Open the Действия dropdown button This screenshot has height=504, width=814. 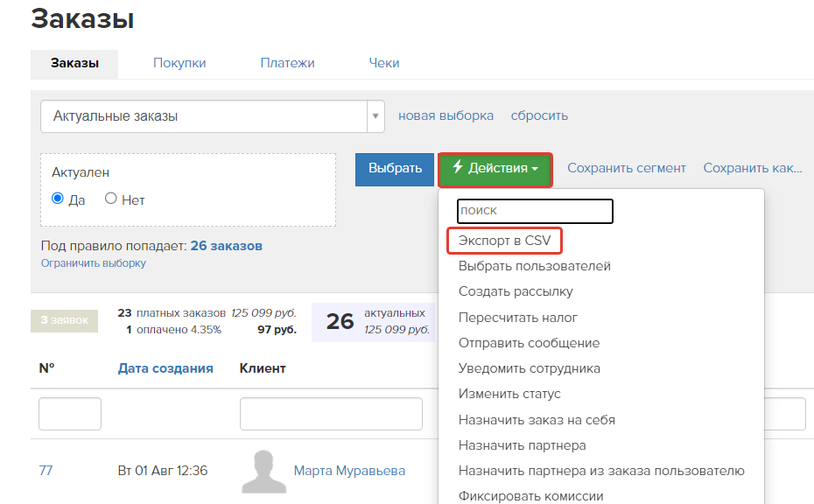pos(495,169)
